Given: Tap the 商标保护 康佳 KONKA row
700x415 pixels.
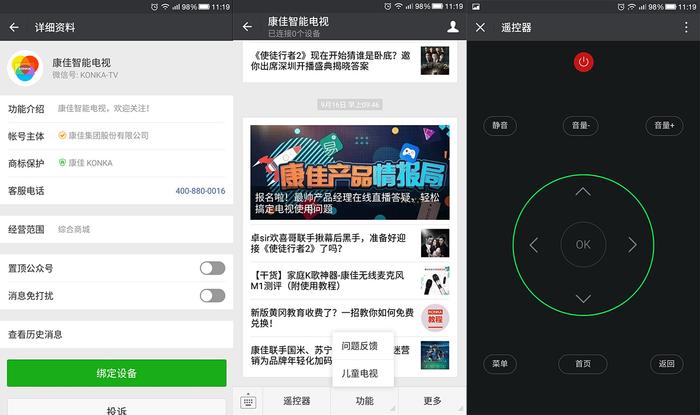Looking at the screenshot, I should [117, 163].
